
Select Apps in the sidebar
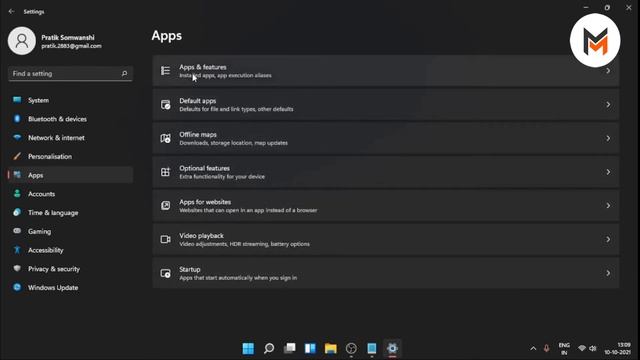pyautogui.click(x=70, y=175)
